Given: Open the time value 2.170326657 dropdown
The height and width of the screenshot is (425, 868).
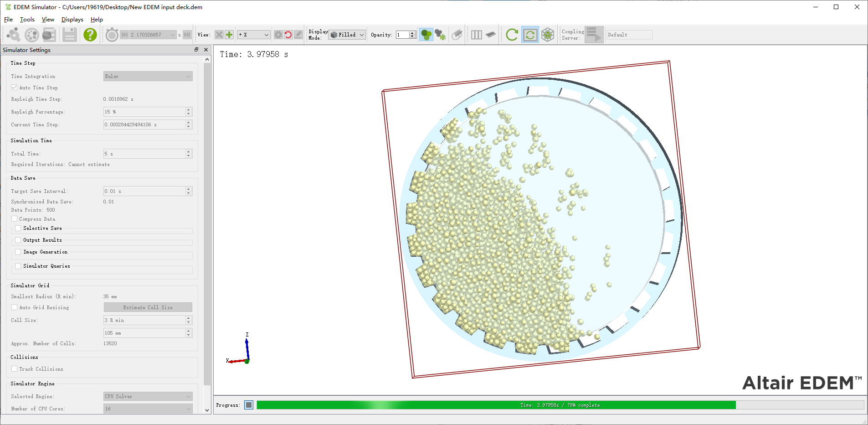Looking at the screenshot, I should (153, 35).
